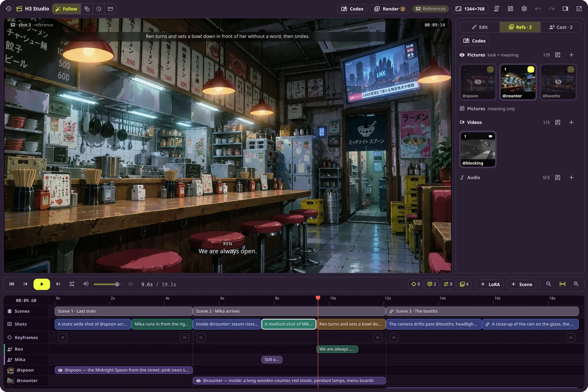Open settings gear

tap(524, 8)
